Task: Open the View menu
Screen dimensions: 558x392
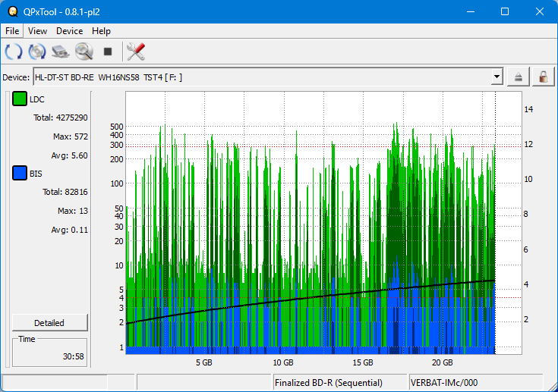Action: coord(37,31)
